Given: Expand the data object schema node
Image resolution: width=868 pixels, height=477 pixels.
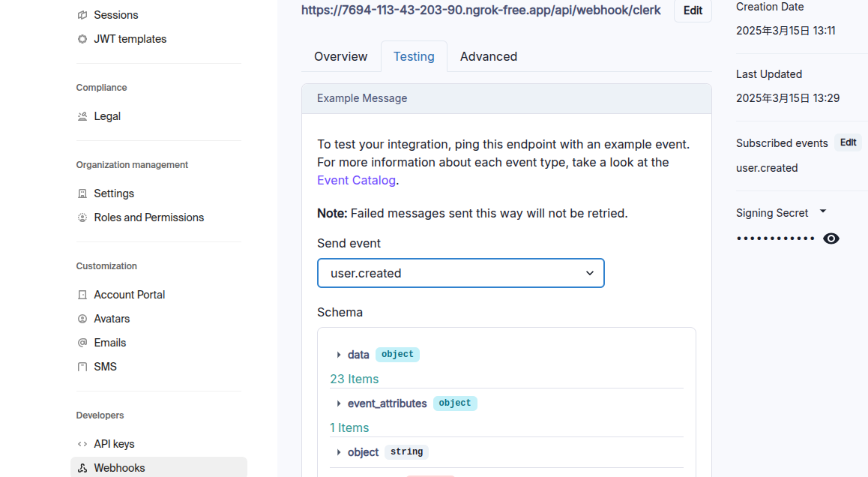Looking at the screenshot, I should (339, 355).
